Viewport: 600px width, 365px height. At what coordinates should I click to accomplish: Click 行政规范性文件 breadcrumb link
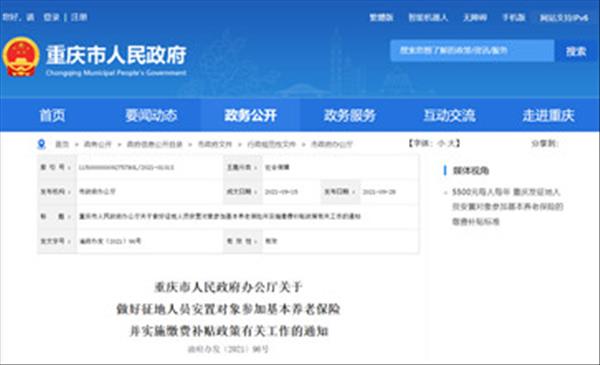point(271,144)
